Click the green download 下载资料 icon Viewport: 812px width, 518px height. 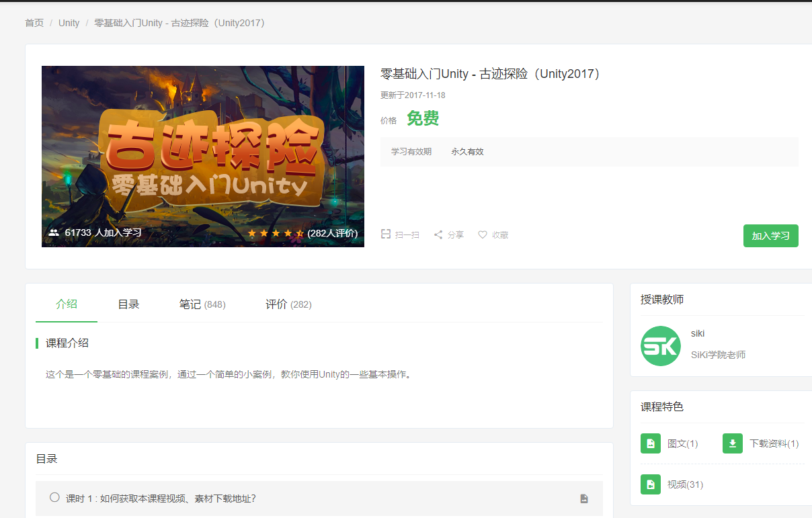pyautogui.click(x=733, y=443)
